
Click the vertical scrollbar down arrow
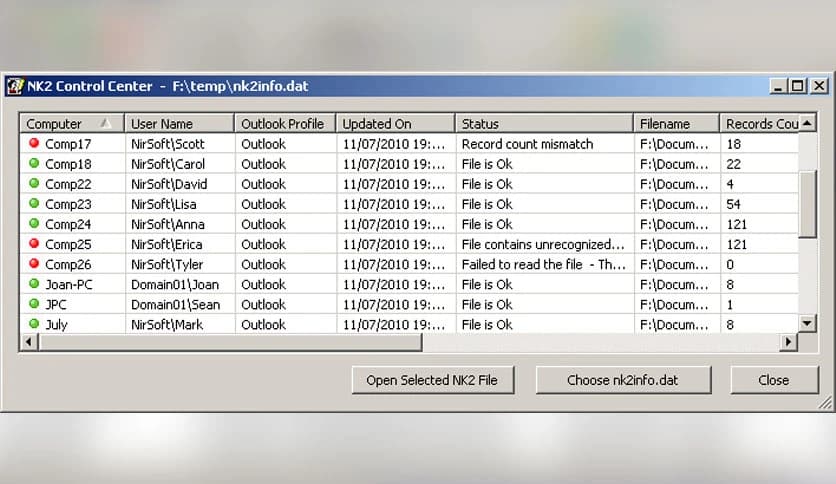click(807, 323)
